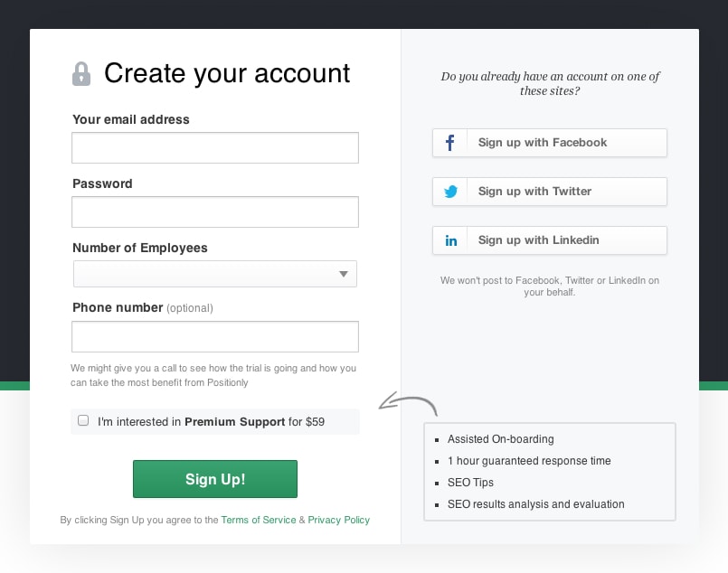Open the Privacy Policy link
This screenshot has width=728, height=573.
point(338,520)
